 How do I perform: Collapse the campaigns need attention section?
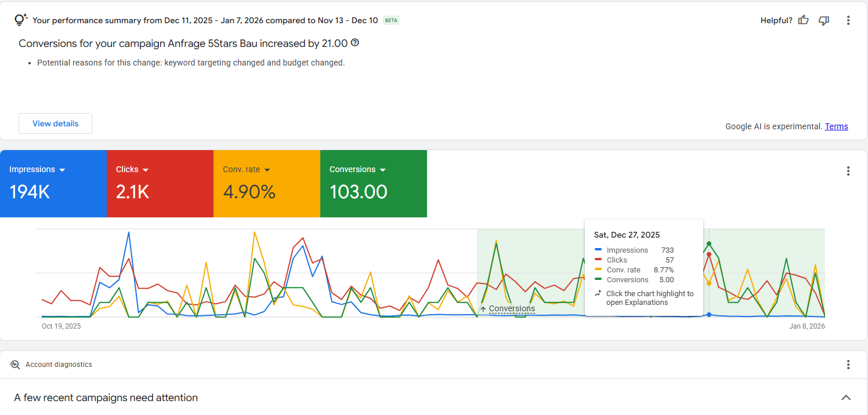point(846,398)
